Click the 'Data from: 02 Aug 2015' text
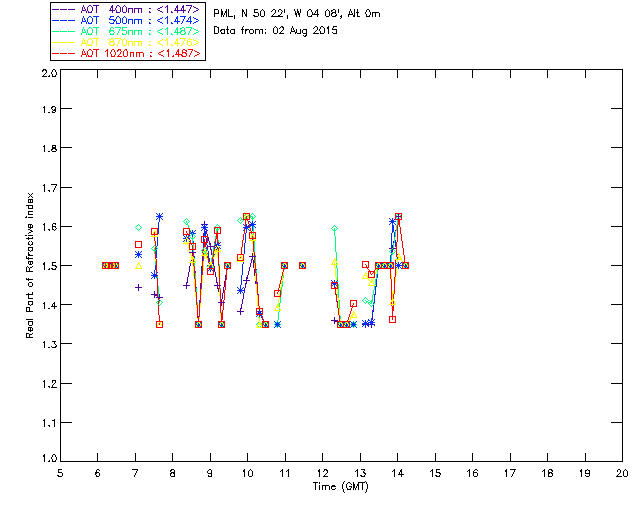 276,31
